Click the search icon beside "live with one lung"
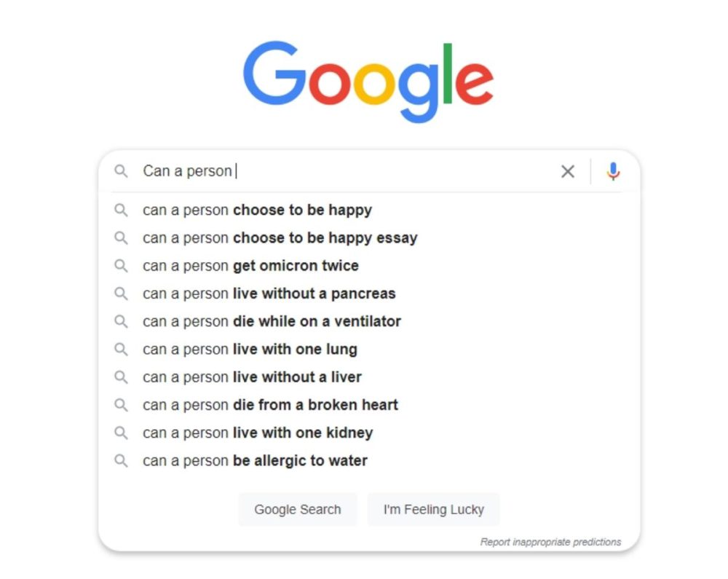 (122, 349)
